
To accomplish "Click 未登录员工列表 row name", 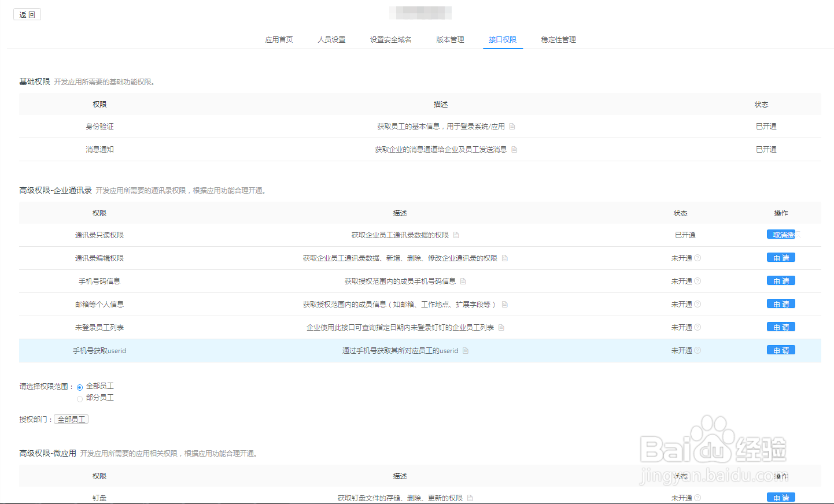I will point(99,328).
